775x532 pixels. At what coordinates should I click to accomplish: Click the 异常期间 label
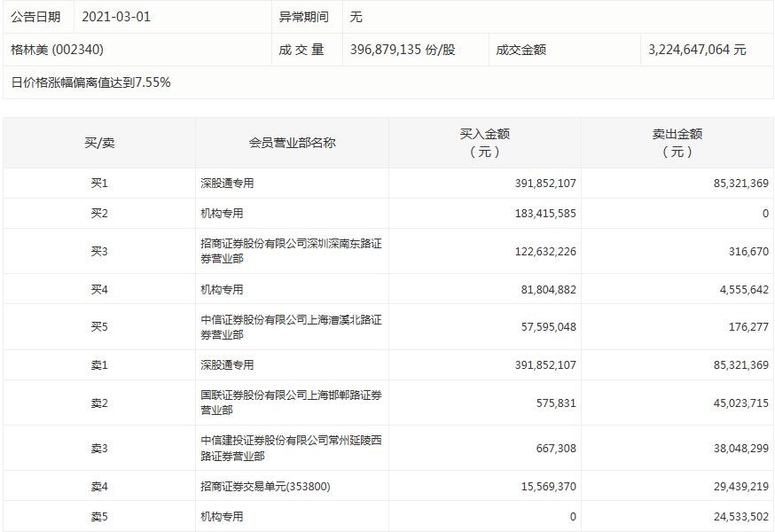pos(303,17)
